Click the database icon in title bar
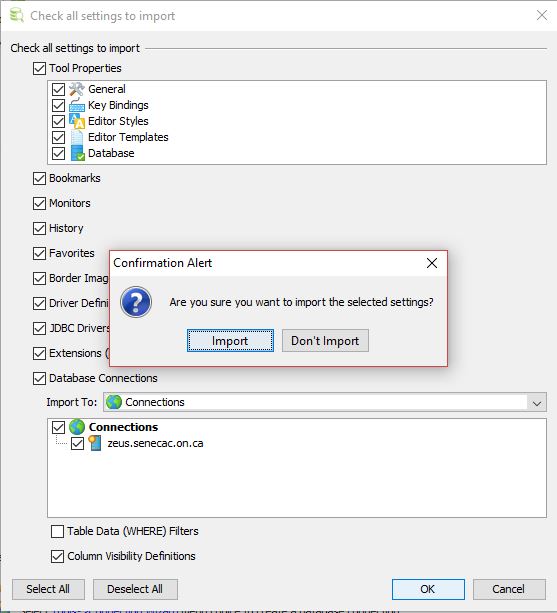 tap(16, 16)
